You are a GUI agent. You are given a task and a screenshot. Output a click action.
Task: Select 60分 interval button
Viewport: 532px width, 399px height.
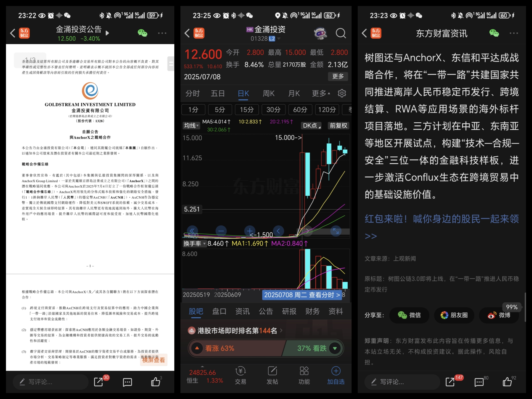[300, 110]
